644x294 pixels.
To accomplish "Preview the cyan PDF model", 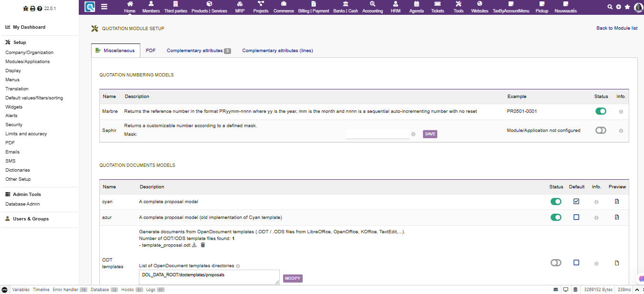I will (x=617, y=202).
